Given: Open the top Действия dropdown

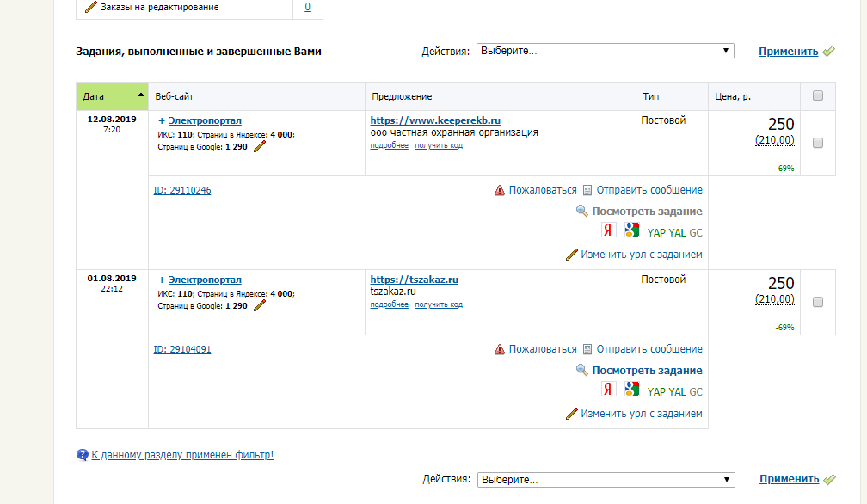Looking at the screenshot, I should [x=606, y=51].
